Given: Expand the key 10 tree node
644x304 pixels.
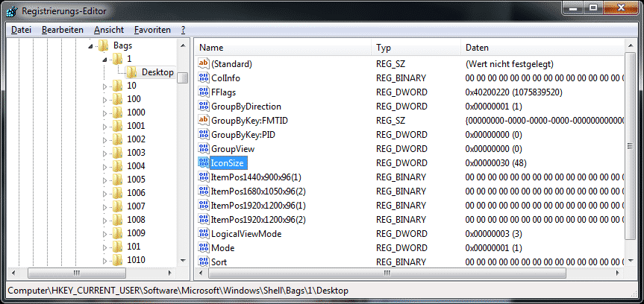Looking at the screenshot, I should (x=104, y=86).
